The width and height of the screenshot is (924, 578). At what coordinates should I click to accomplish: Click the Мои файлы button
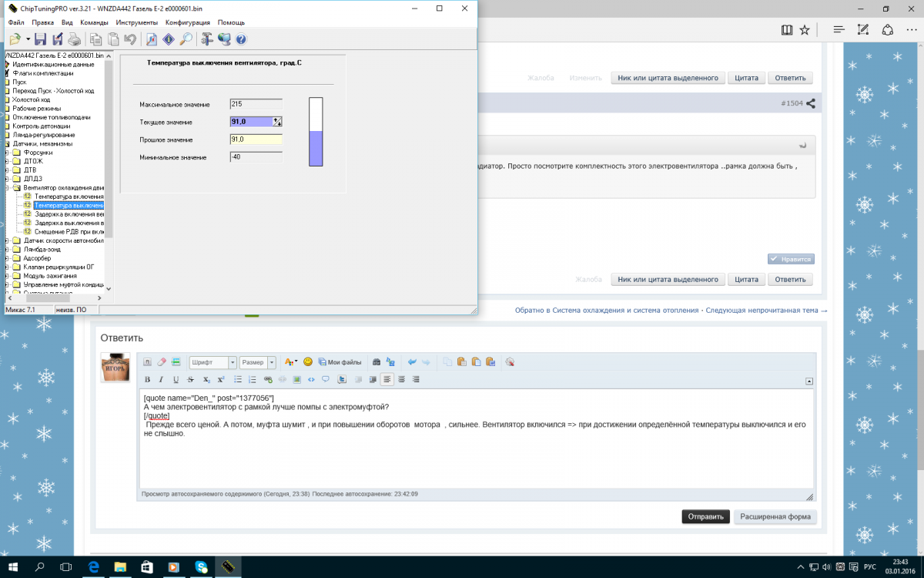pos(340,361)
